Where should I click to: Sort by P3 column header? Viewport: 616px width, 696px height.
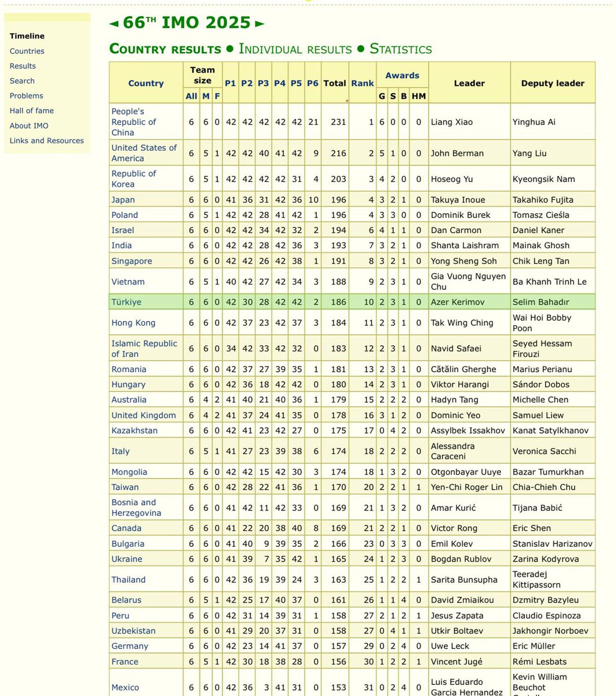click(263, 83)
